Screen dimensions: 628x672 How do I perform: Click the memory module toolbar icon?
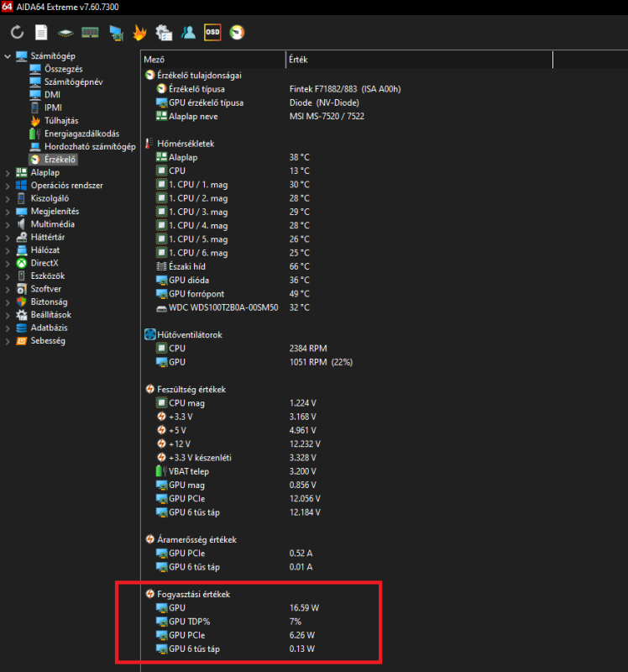pos(90,32)
